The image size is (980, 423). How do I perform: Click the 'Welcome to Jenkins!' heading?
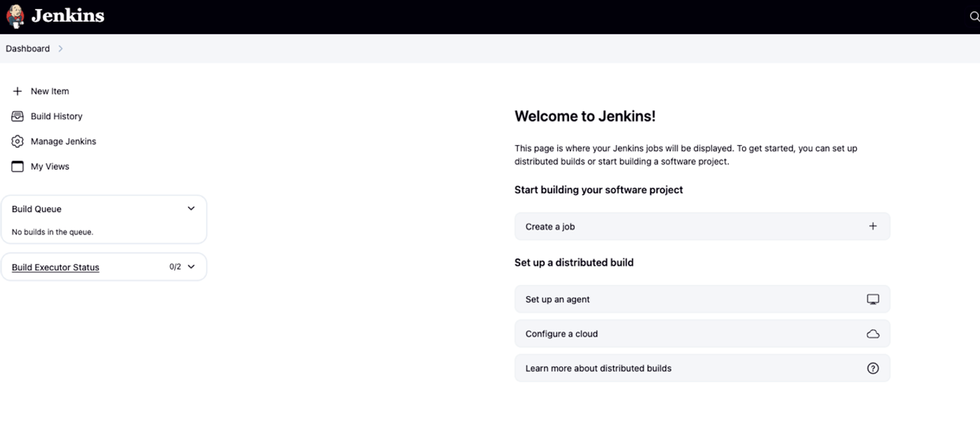[x=585, y=116]
